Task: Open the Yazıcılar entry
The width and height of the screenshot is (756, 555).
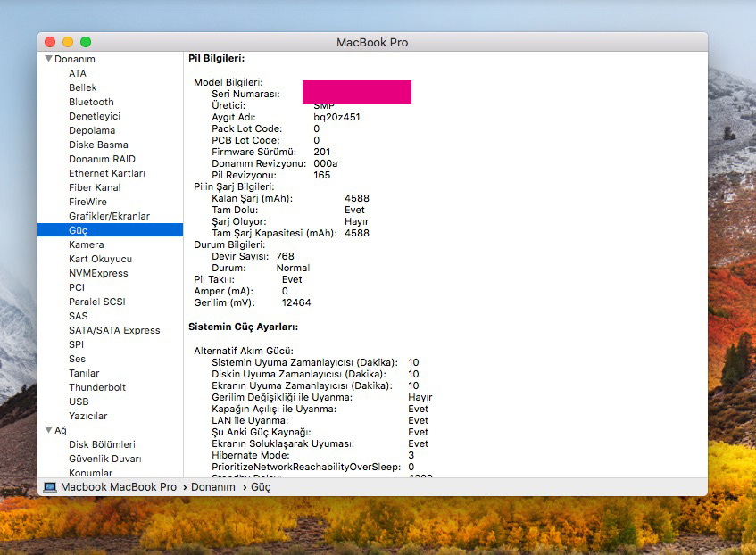Action: pos(88,416)
